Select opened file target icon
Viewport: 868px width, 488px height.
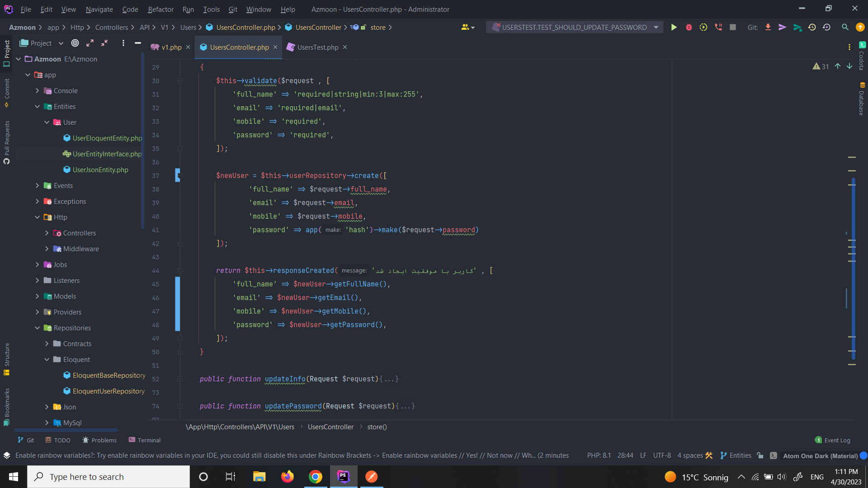click(75, 43)
